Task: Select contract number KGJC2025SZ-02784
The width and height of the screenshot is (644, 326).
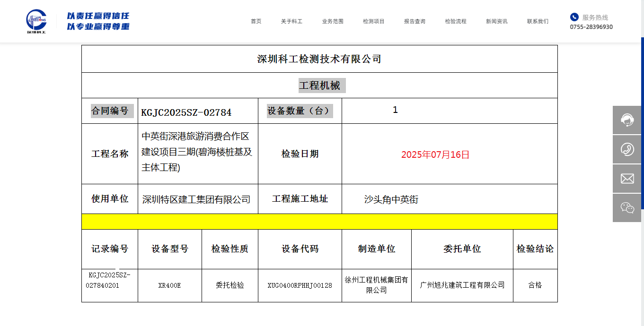Action: [x=186, y=112]
